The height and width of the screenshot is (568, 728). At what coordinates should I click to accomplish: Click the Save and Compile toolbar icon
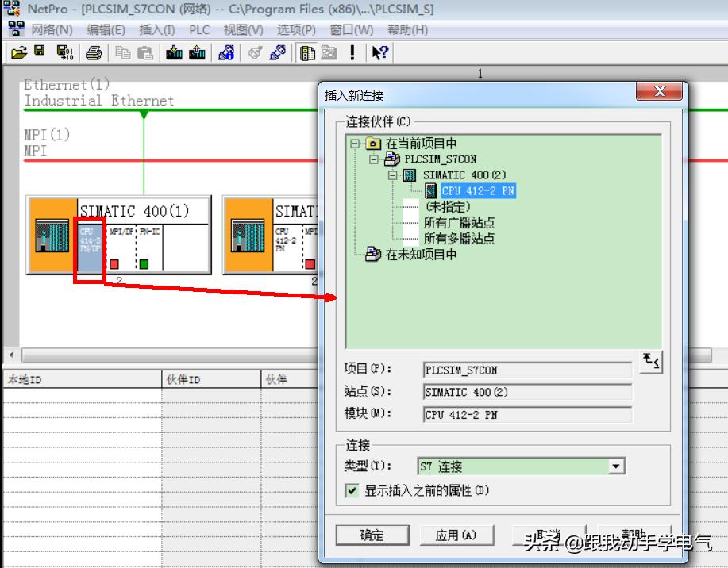66,52
